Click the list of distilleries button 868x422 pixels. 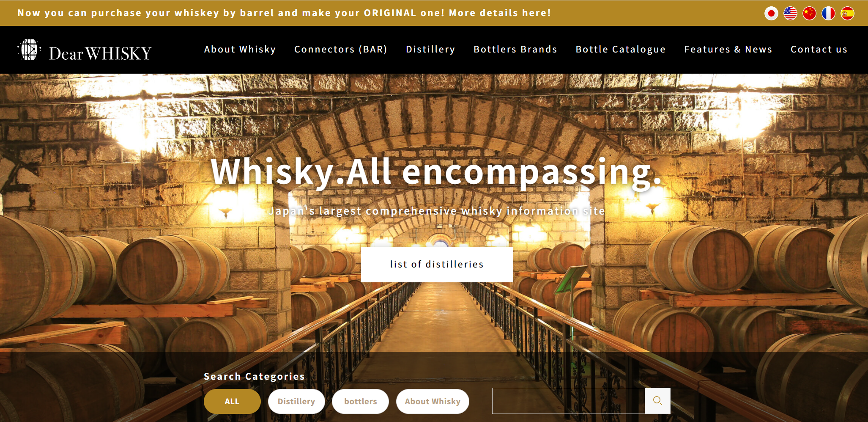point(437,265)
